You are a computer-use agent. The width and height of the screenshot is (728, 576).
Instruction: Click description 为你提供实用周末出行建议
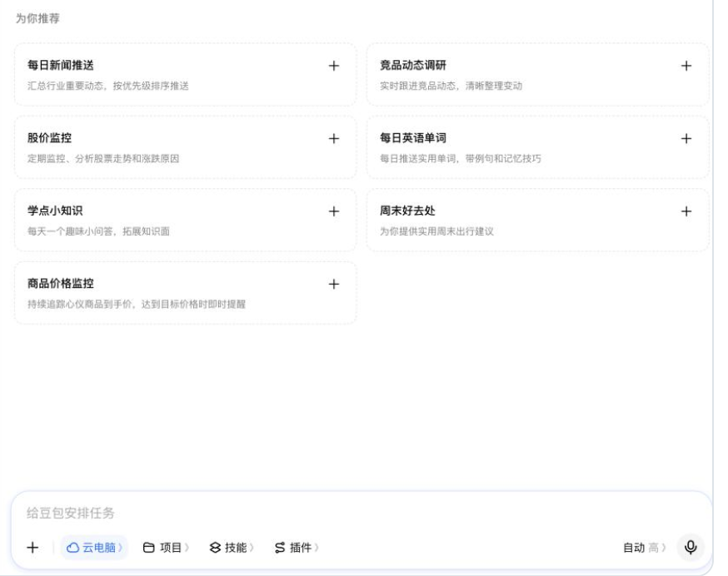coord(436,231)
